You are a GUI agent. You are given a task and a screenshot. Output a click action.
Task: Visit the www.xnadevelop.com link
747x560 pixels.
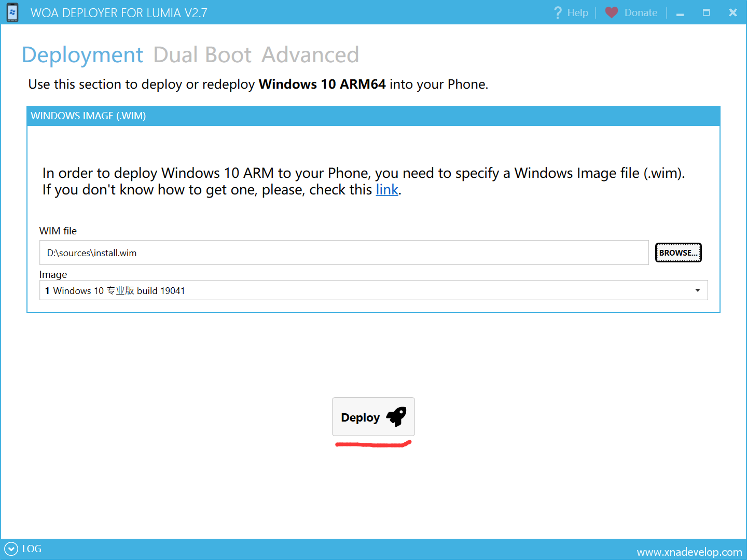point(689,552)
